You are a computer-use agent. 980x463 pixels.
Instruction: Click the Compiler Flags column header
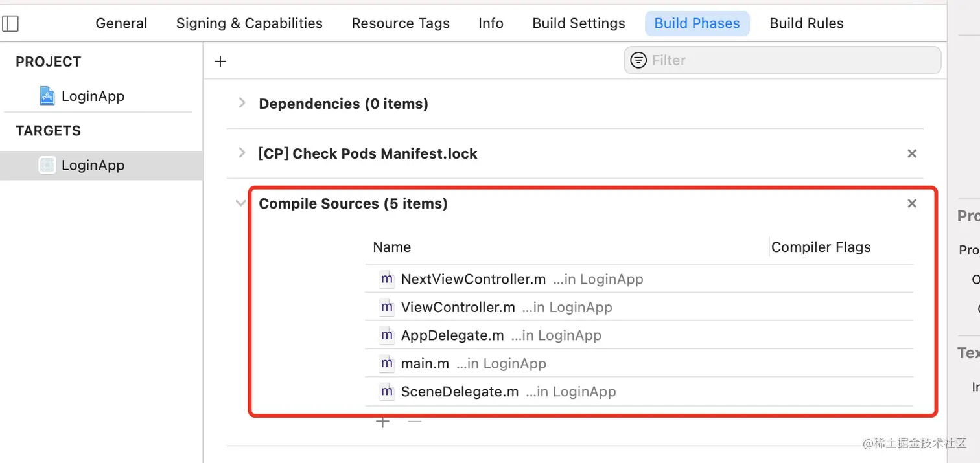click(x=821, y=247)
